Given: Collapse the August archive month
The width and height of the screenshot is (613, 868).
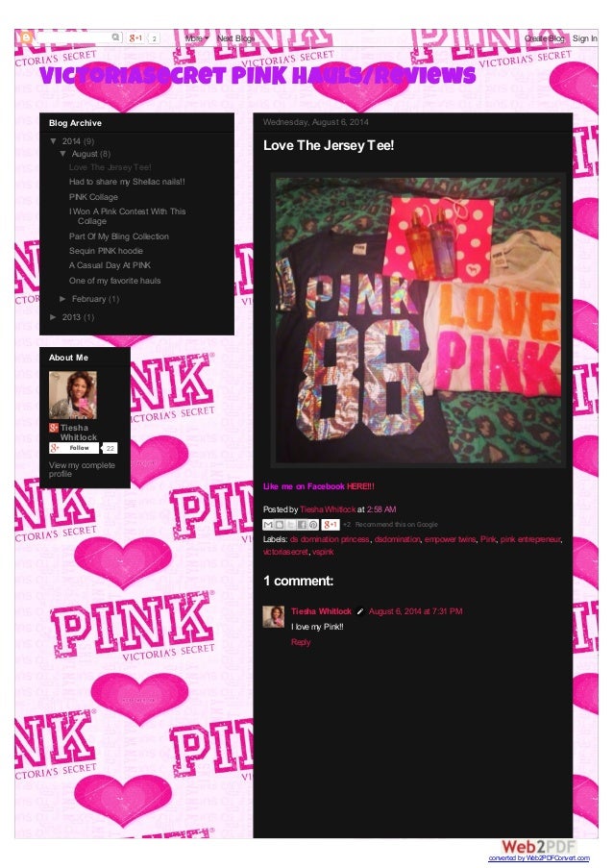Looking at the screenshot, I should pos(62,154).
